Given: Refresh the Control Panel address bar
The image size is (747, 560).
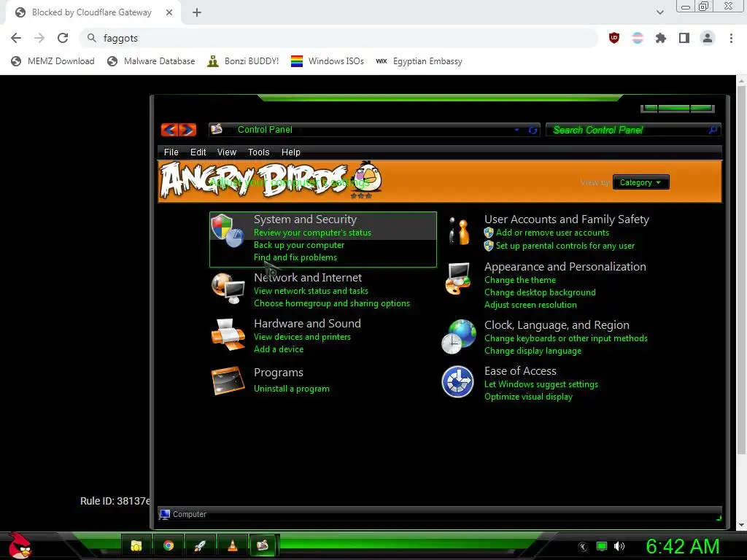Looking at the screenshot, I should (533, 130).
